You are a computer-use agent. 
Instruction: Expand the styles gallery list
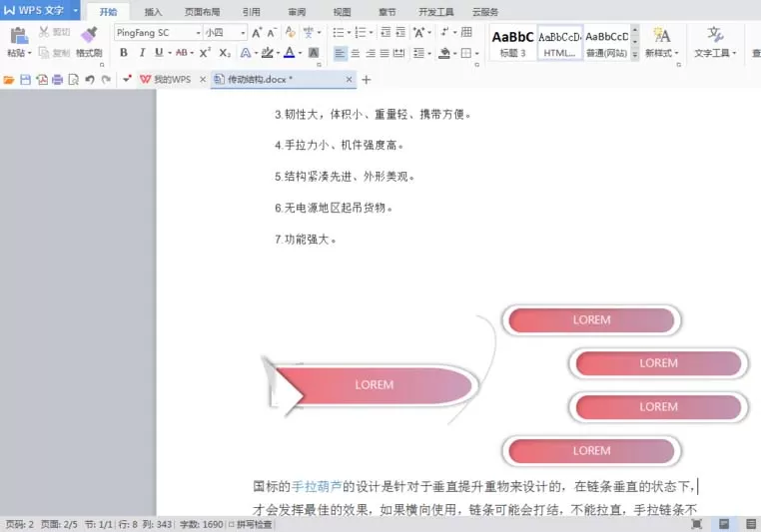pyautogui.click(x=635, y=54)
